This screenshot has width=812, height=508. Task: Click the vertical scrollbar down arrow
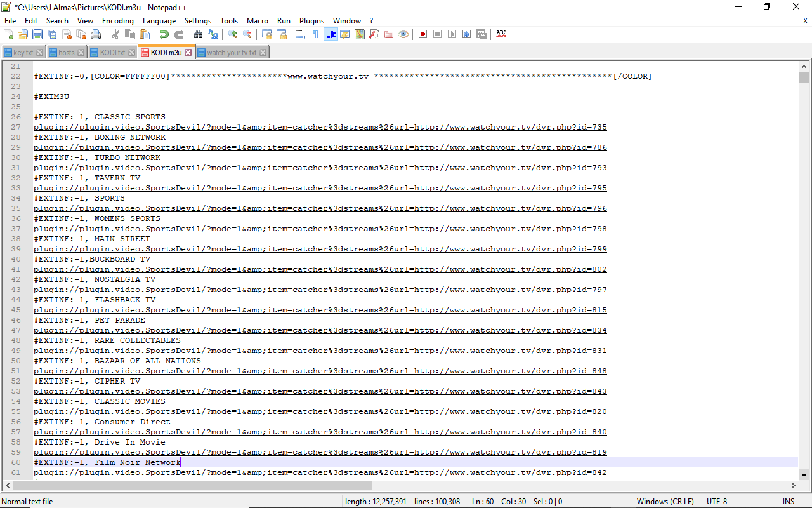pos(804,474)
